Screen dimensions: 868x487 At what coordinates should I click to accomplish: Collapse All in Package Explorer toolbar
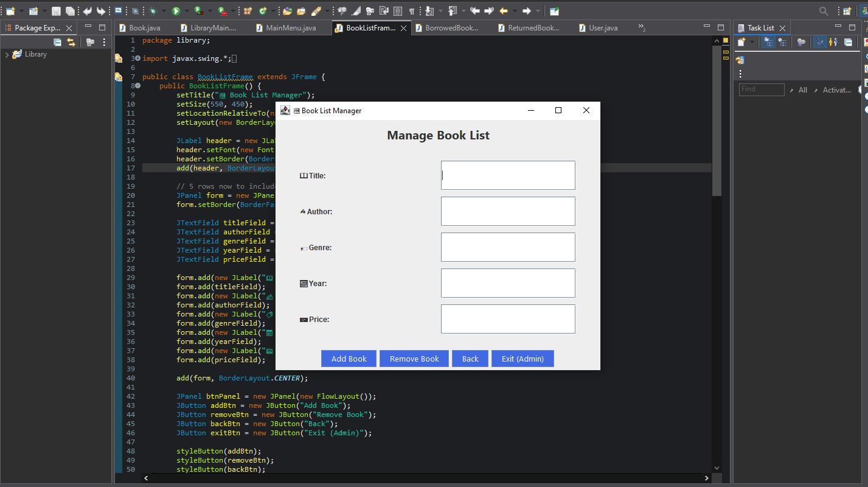click(x=57, y=42)
